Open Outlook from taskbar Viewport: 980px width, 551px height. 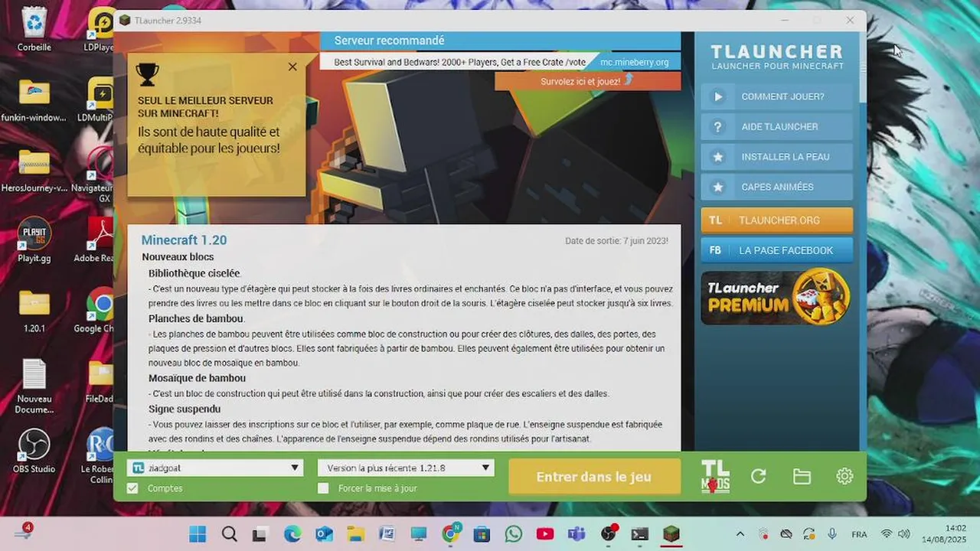pos(324,534)
